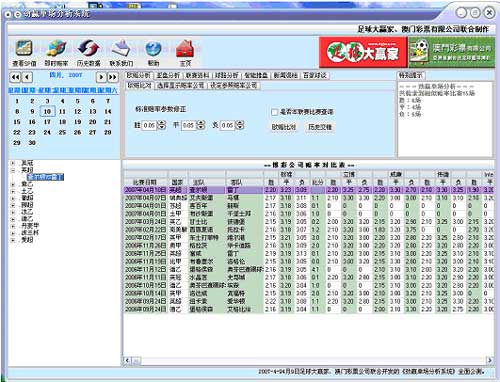Viewport: 500px width, 382px height.
Task: Select the 2006年09月24日 德乙 match row
Action: click(x=309, y=309)
